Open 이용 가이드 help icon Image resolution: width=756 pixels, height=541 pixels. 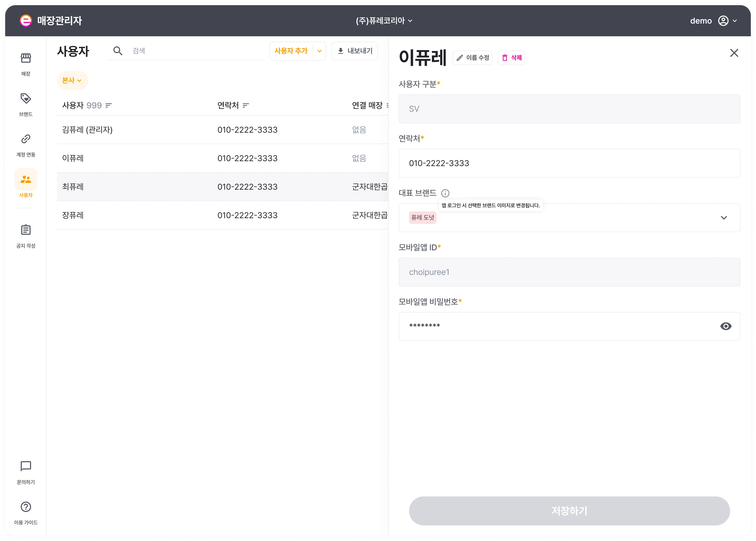coord(26,507)
